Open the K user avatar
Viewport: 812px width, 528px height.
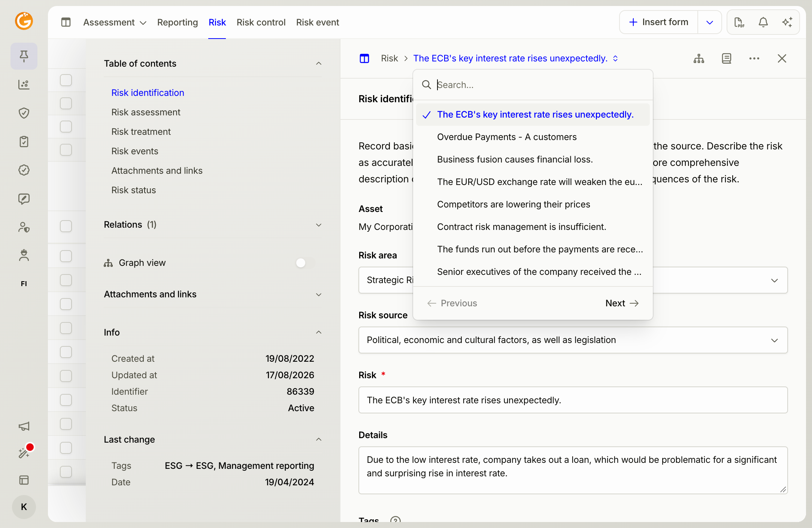[24, 507]
